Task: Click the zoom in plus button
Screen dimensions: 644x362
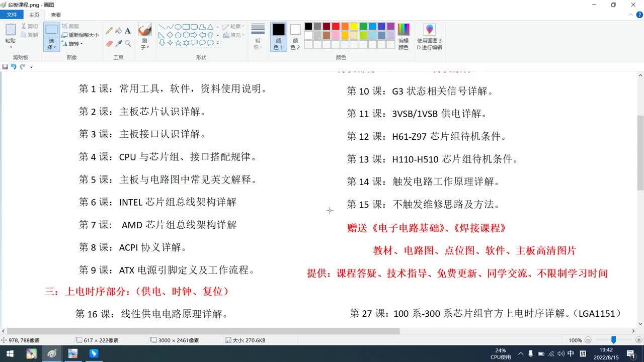Action: click(x=638, y=340)
